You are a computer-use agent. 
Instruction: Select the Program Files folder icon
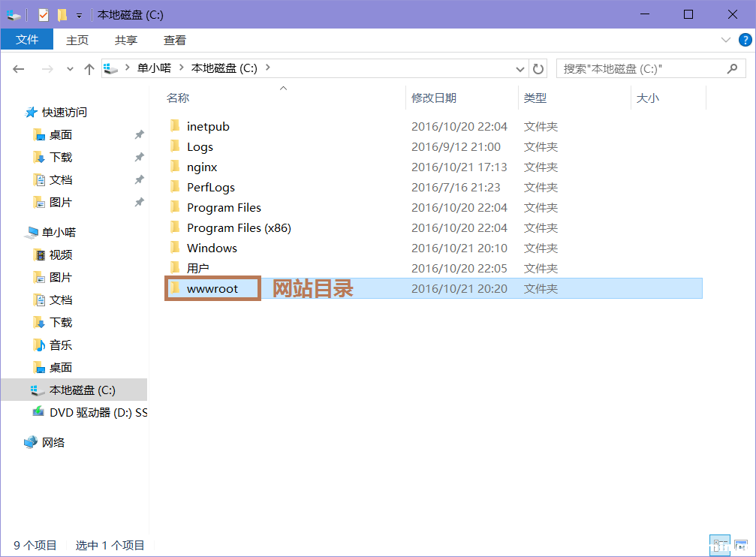(x=174, y=207)
